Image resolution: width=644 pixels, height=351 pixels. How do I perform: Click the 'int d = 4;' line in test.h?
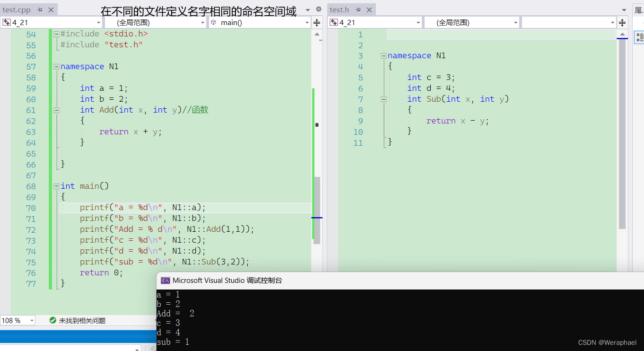(431, 88)
